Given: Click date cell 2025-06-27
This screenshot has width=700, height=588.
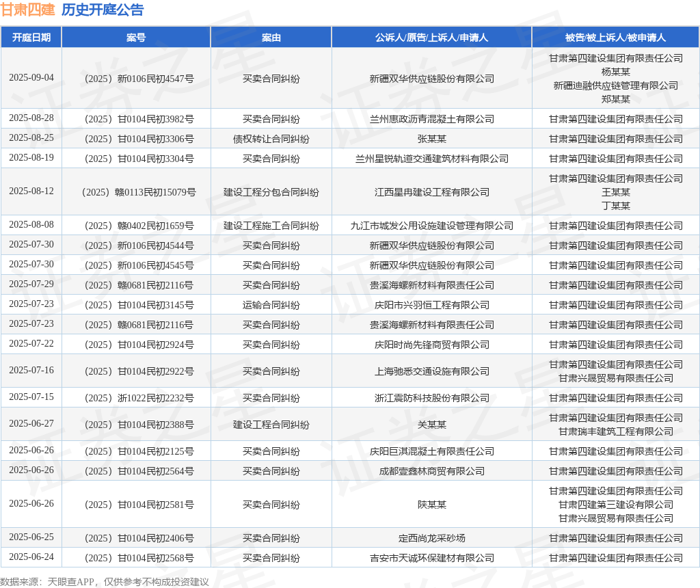Looking at the screenshot, I should [31, 424].
